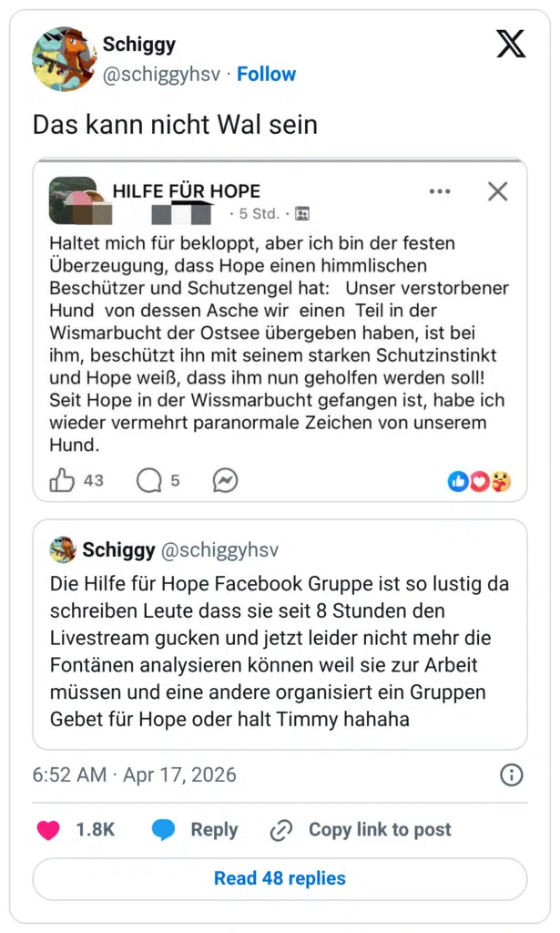Click the X (Twitter) logo icon
The width and height of the screenshot is (560, 933).
511,44
